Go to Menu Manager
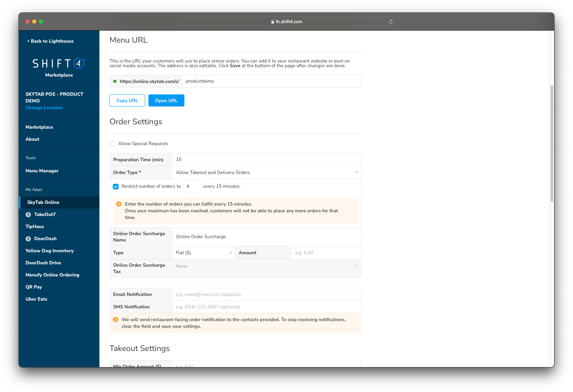The width and height of the screenshot is (573, 392). coord(42,171)
